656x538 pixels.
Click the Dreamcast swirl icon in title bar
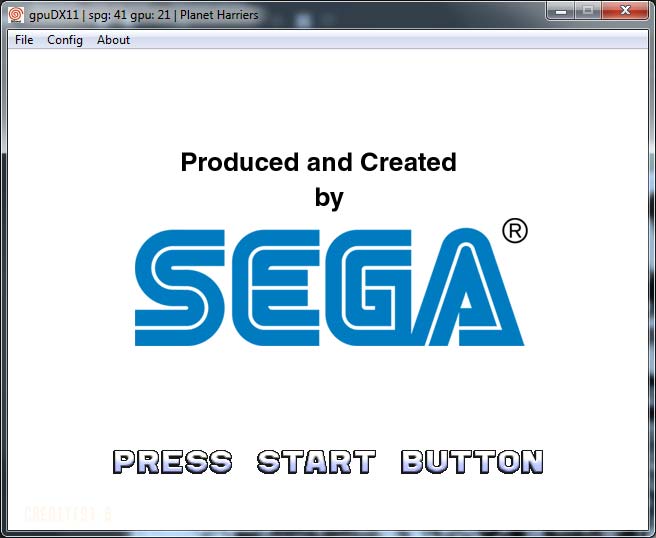coord(15,12)
